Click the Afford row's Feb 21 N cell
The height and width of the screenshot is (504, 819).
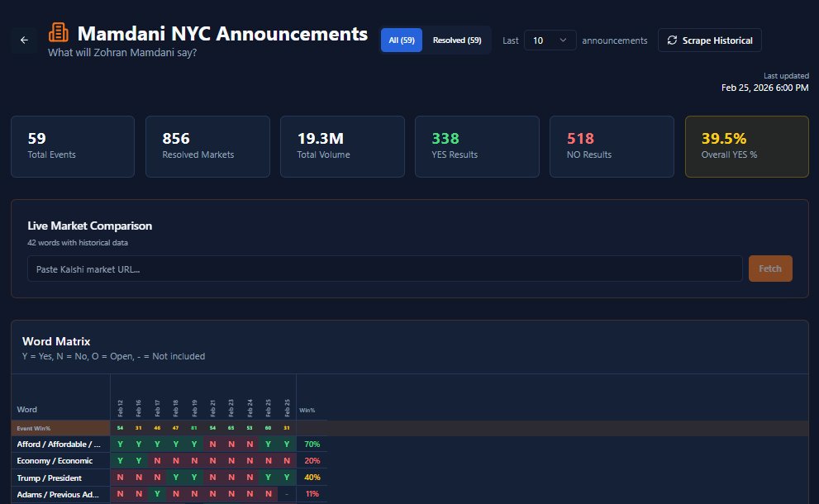pyautogui.click(x=212, y=445)
